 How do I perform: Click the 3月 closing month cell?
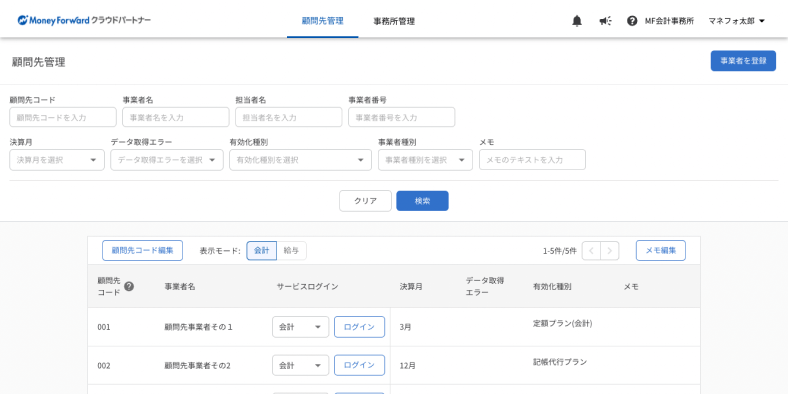click(406, 327)
